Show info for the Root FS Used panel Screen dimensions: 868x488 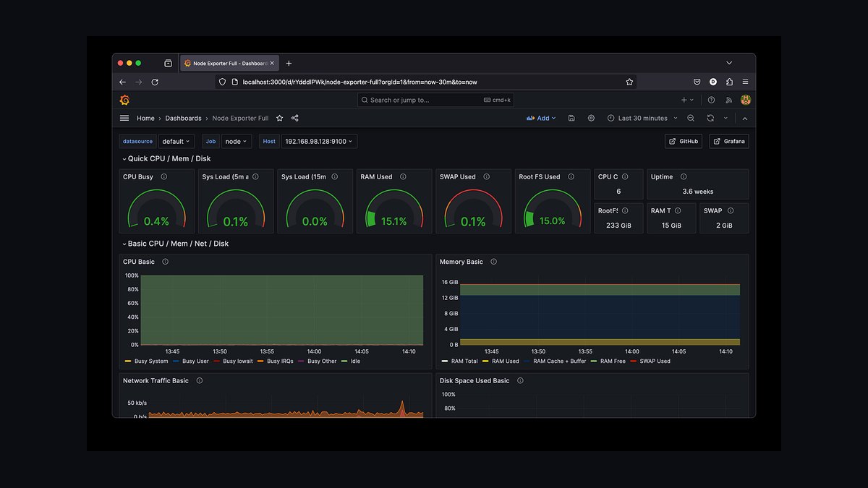click(571, 176)
